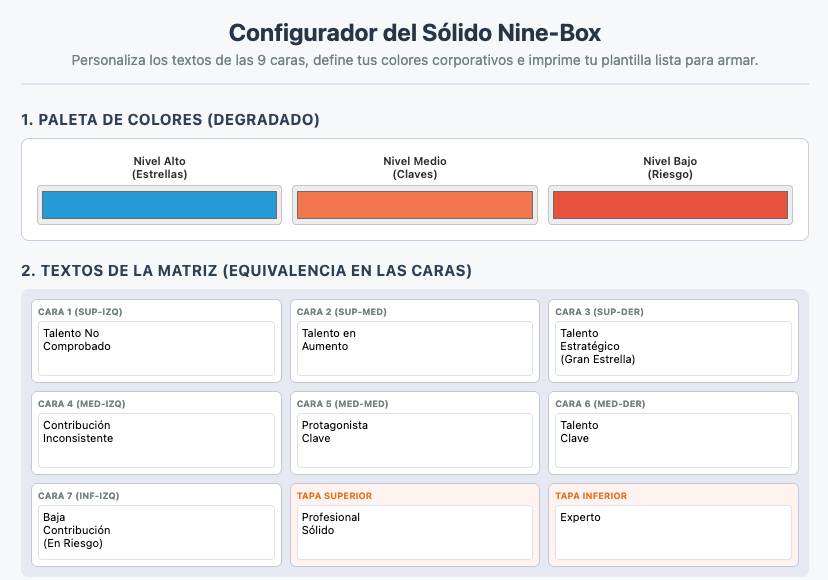Click the 'CARA 6 (MED-DER)' label

pos(600,404)
